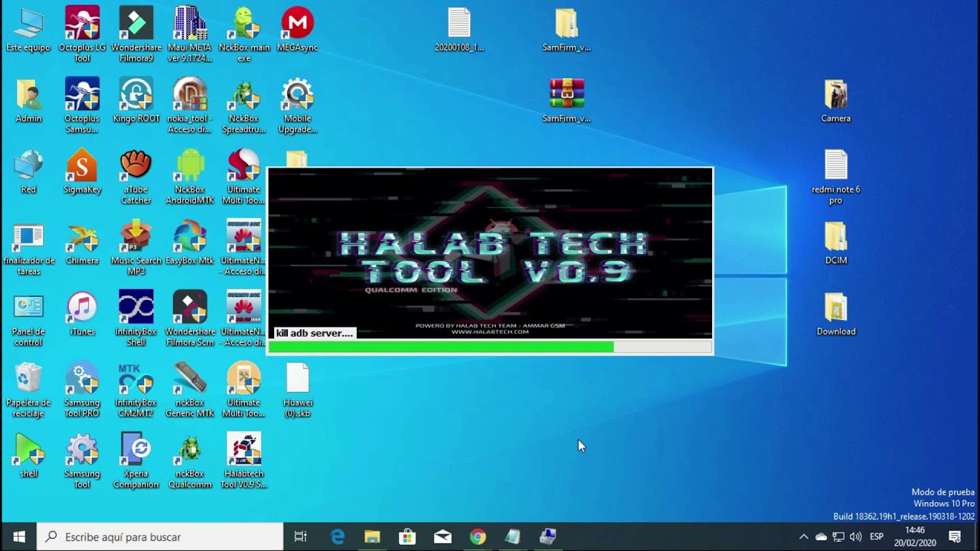
Task: Open the DCIM folder
Action: (835, 242)
